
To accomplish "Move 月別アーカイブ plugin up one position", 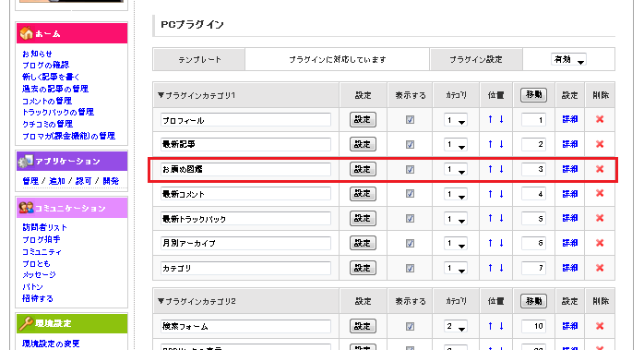I will [490, 243].
